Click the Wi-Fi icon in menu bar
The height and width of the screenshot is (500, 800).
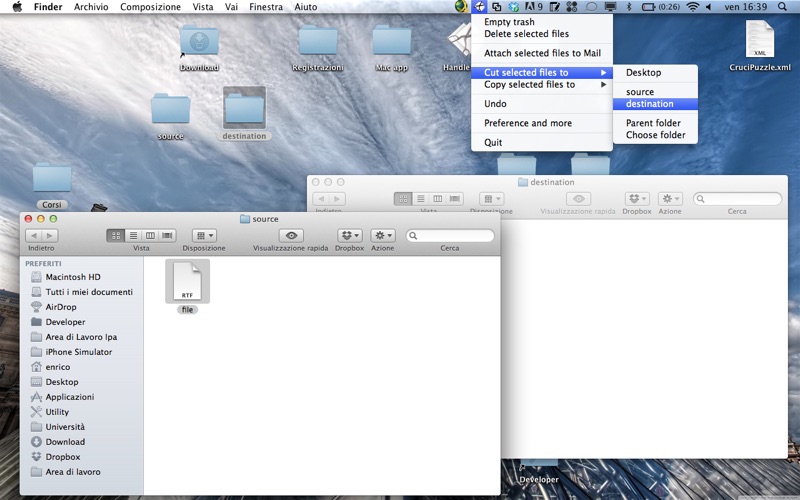coord(692,7)
